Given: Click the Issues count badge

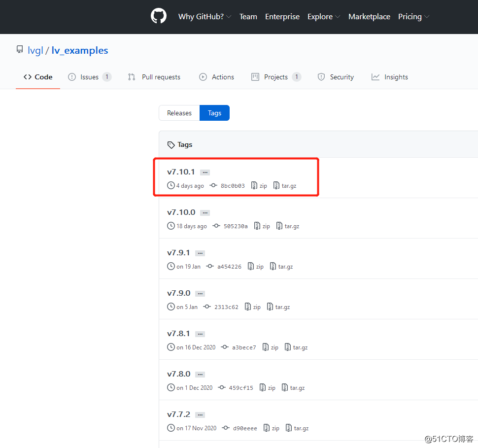Looking at the screenshot, I should pyautogui.click(x=107, y=77).
